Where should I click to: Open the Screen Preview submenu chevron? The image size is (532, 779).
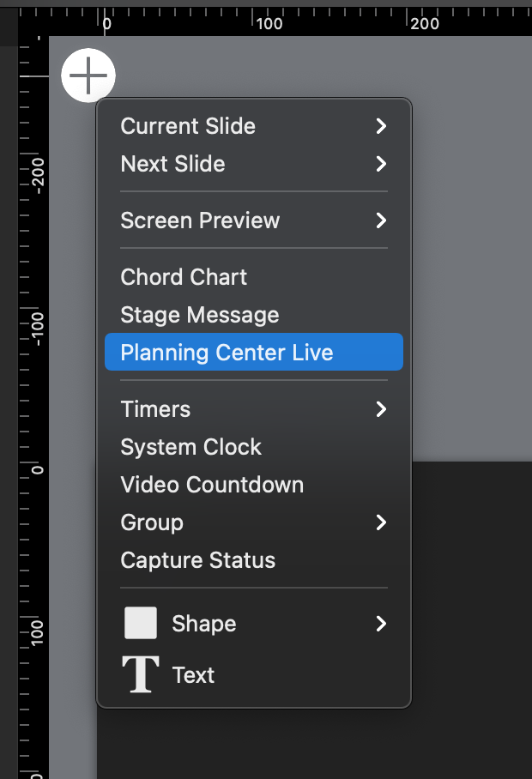click(381, 220)
